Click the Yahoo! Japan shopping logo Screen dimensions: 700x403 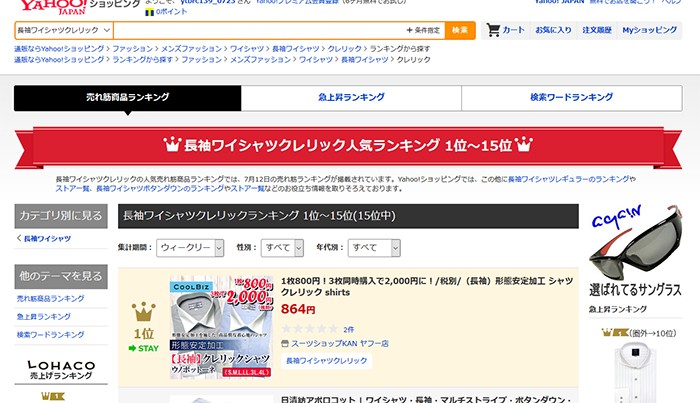tap(79, 6)
